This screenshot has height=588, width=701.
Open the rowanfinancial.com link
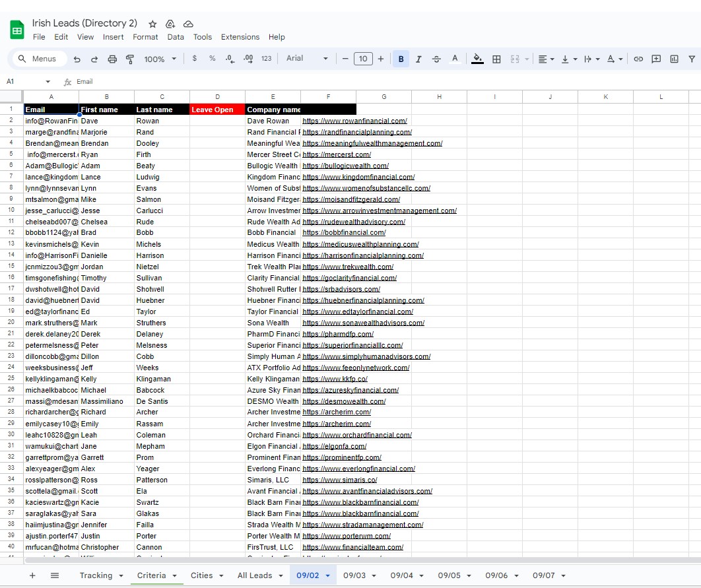[x=354, y=121]
